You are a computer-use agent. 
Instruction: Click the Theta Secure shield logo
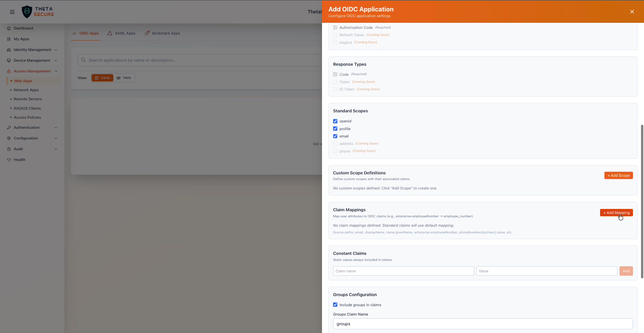click(x=27, y=11)
